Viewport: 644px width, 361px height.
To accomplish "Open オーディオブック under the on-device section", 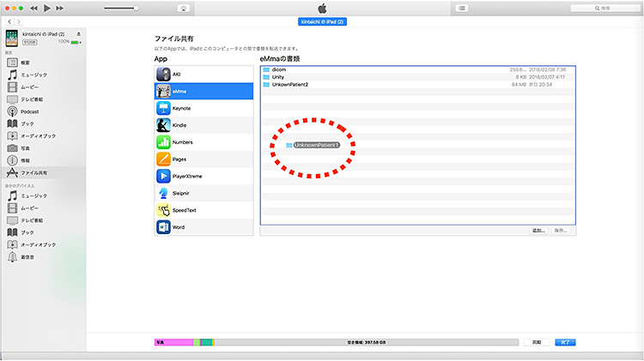I will [38, 245].
